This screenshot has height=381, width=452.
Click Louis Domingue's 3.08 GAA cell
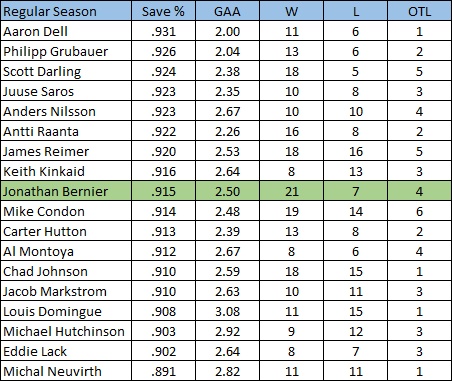click(227, 311)
